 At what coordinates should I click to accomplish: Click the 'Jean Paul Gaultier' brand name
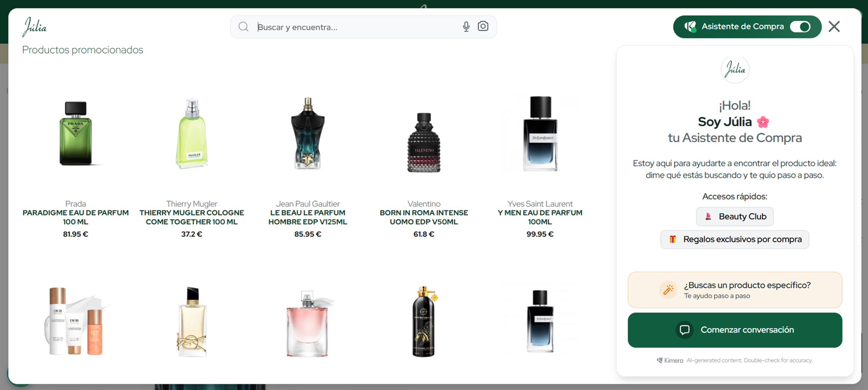(x=308, y=204)
